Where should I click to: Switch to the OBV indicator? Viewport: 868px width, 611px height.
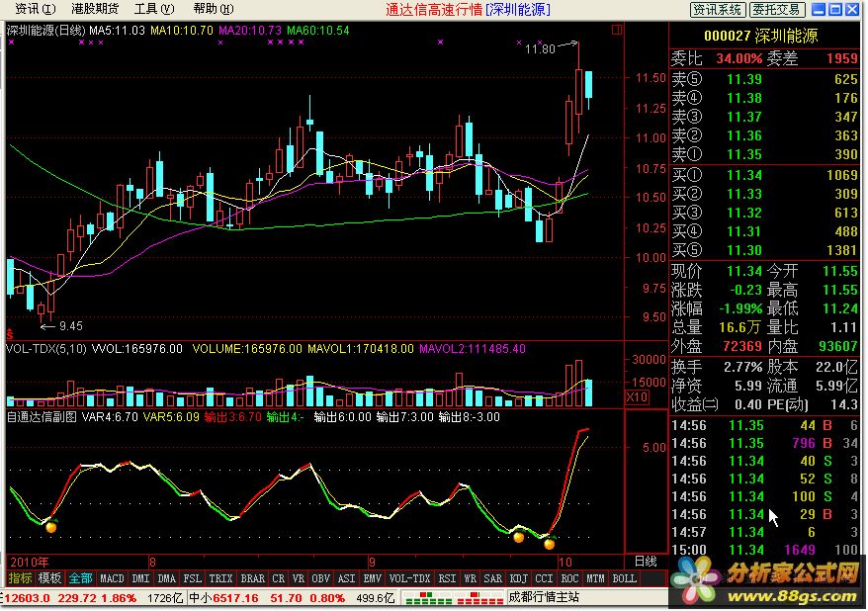[x=320, y=578]
